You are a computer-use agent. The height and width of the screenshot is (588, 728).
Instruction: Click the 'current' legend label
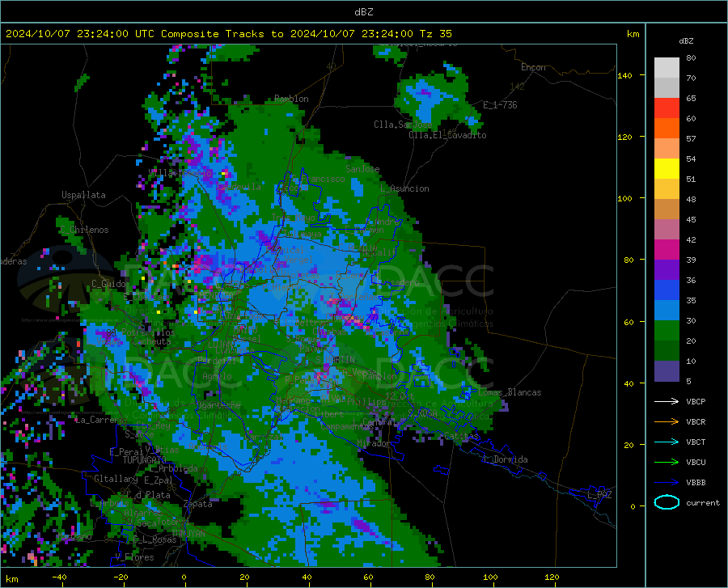[703, 502]
